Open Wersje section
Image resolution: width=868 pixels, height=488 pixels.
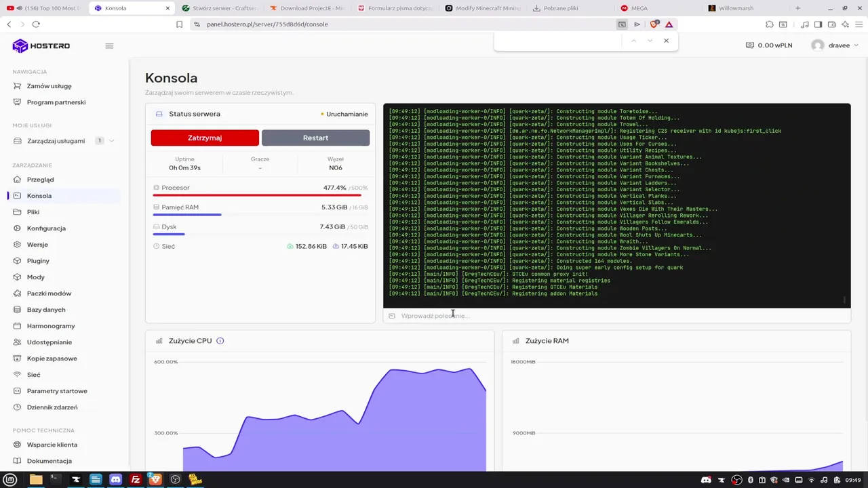(37, 245)
